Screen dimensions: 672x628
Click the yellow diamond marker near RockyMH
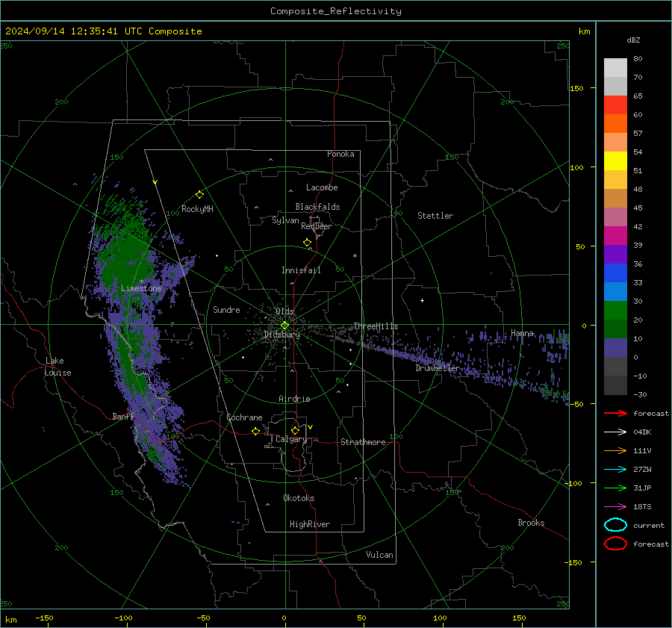tap(199, 195)
